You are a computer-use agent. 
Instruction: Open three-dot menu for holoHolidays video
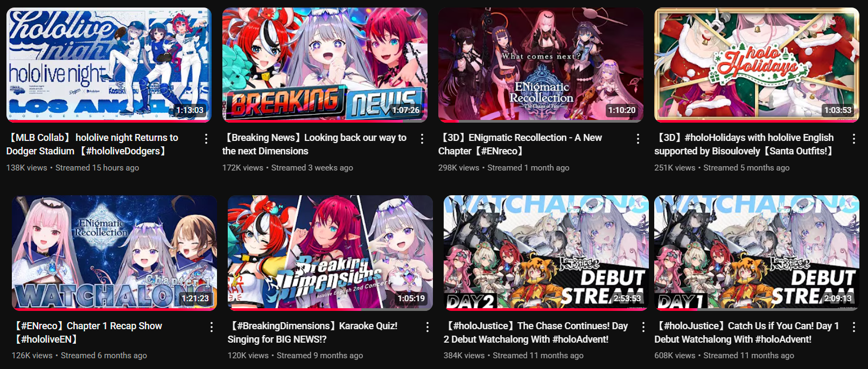(x=853, y=139)
